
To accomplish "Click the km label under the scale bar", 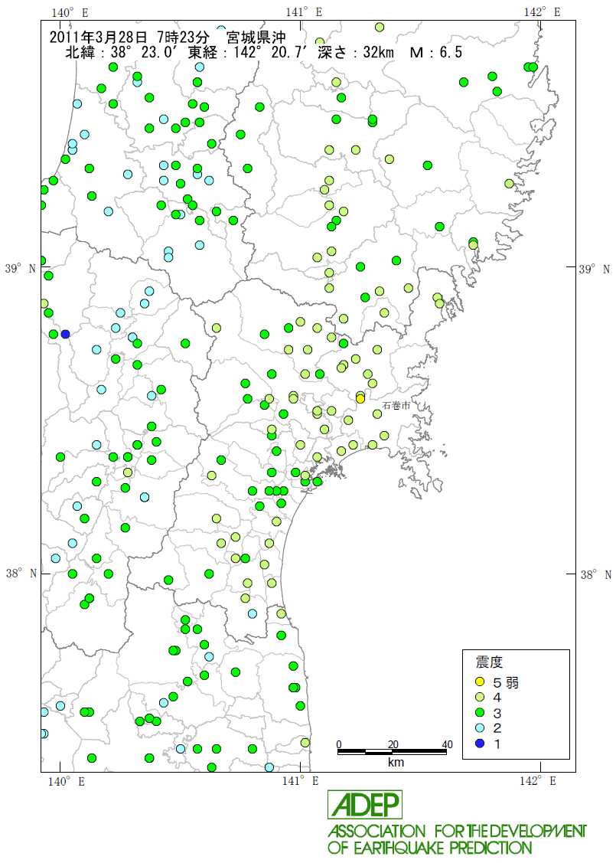I will [x=396, y=762].
